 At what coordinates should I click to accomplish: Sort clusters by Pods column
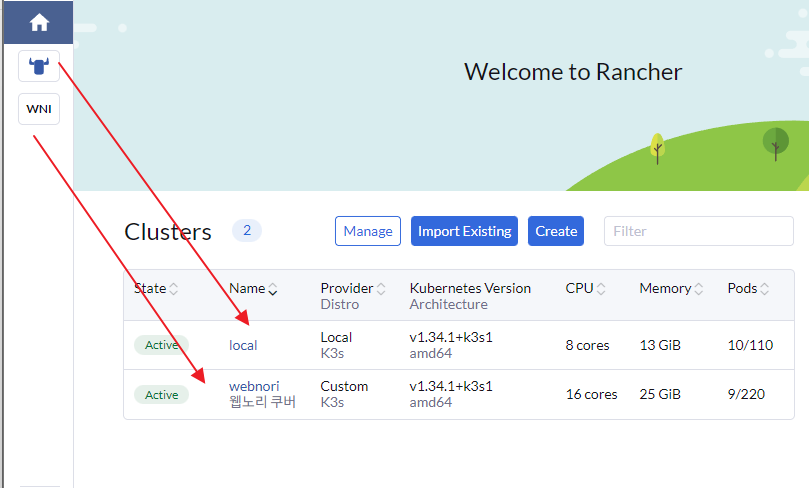coord(748,289)
